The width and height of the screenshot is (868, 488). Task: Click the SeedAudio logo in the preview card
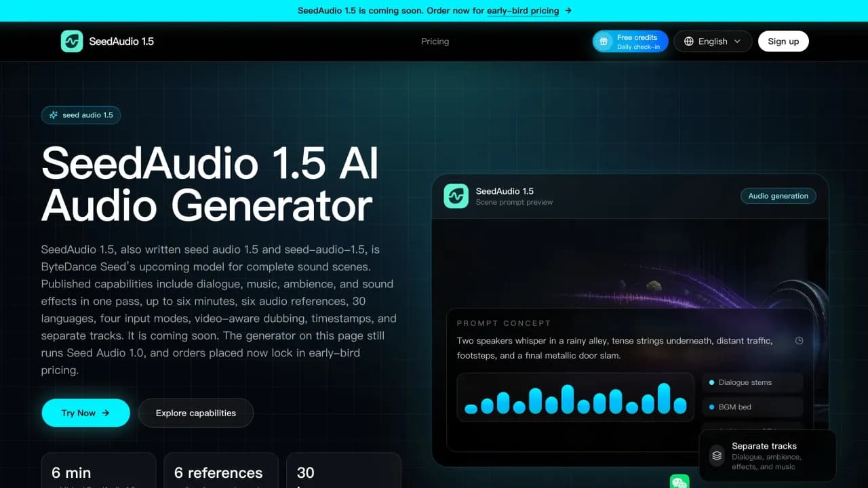click(456, 196)
